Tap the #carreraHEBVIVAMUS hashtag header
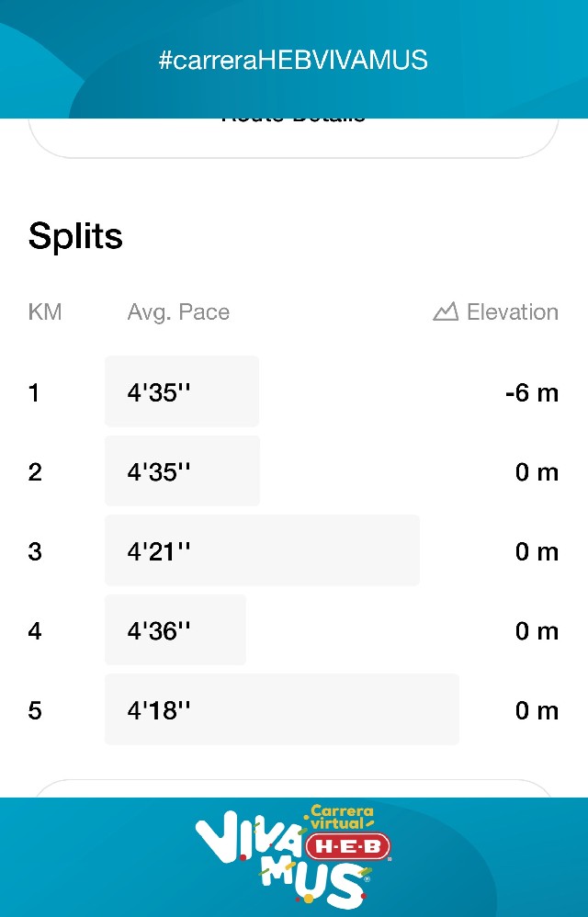Image resolution: width=588 pixels, height=917 pixels. coord(294,61)
